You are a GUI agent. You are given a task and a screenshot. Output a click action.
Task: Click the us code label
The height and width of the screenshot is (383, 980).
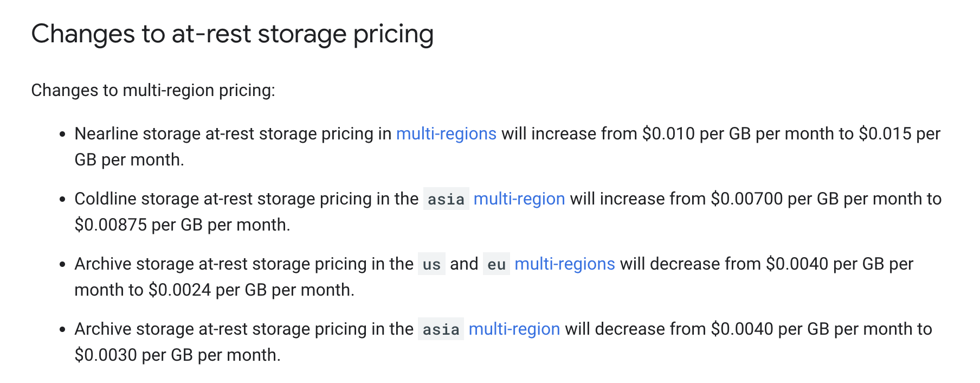click(x=431, y=264)
